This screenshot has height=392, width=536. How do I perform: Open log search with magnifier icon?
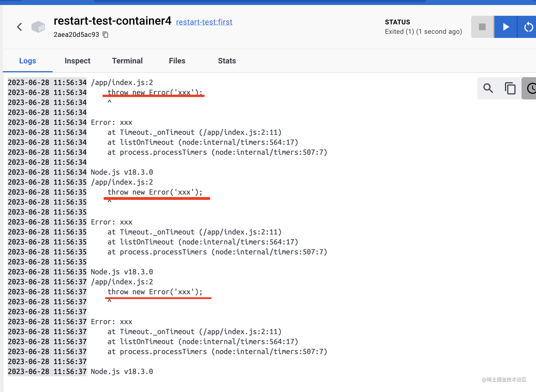click(488, 88)
